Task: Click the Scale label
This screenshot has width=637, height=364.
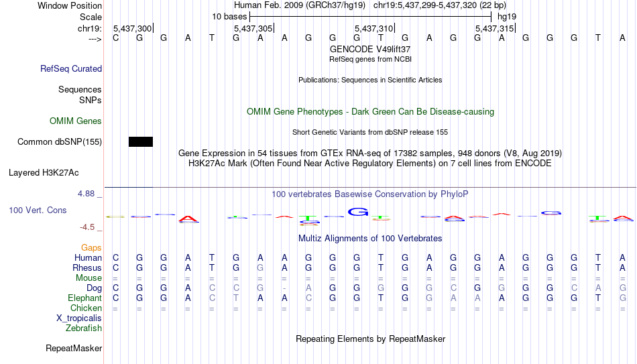Action: pyautogui.click(x=91, y=17)
